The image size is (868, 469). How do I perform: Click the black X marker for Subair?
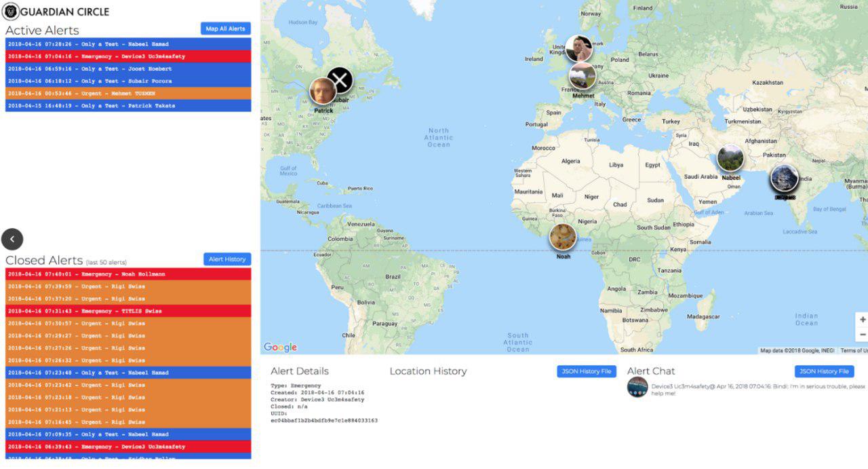coord(340,80)
